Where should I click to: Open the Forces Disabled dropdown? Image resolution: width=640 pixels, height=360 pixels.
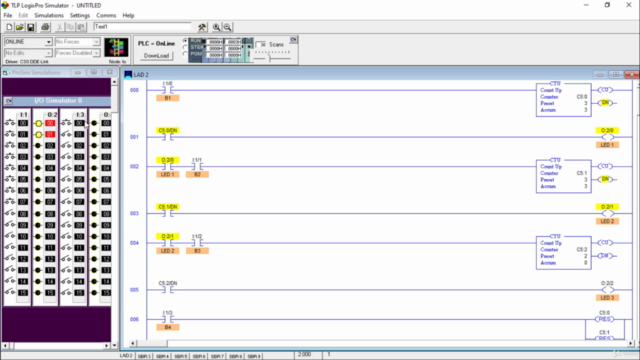pyautogui.click(x=96, y=53)
